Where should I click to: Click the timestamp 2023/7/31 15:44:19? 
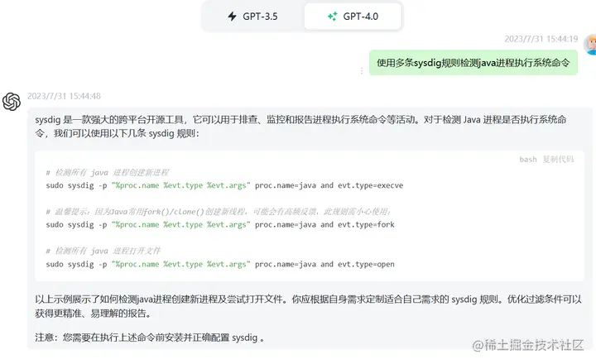coord(541,39)
